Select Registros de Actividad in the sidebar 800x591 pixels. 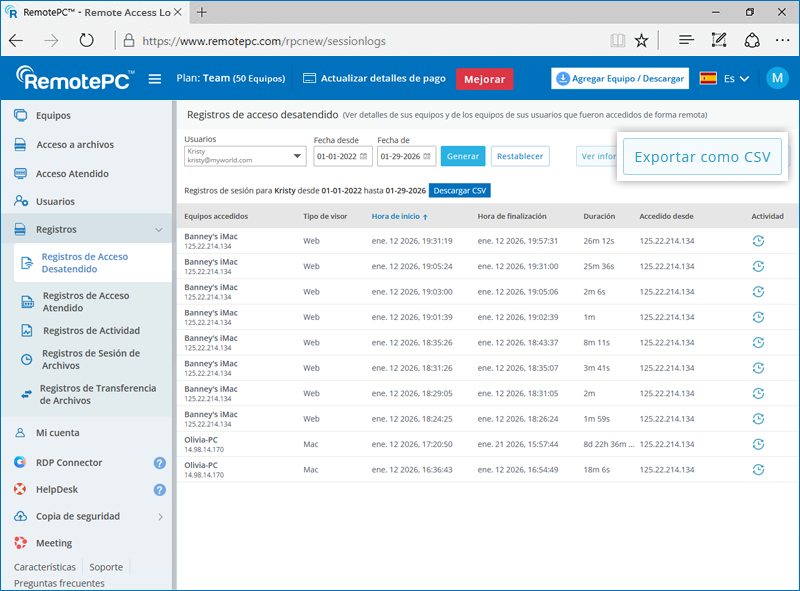91,331
